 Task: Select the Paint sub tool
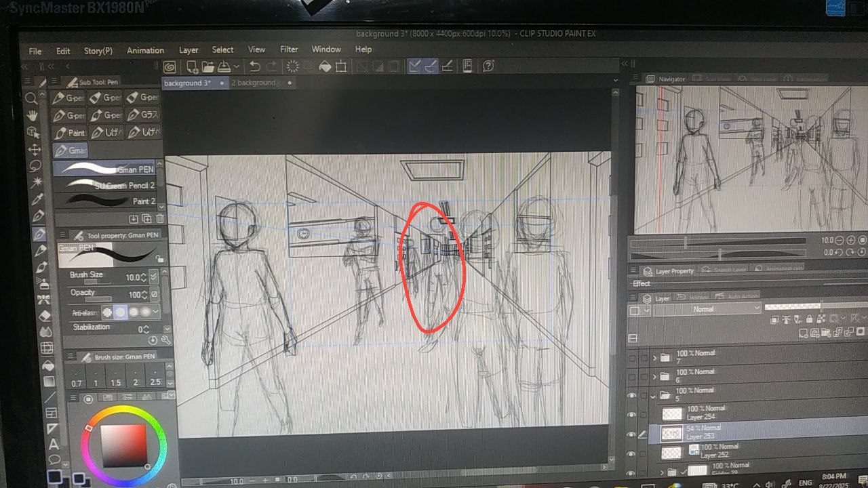point(70,133)
